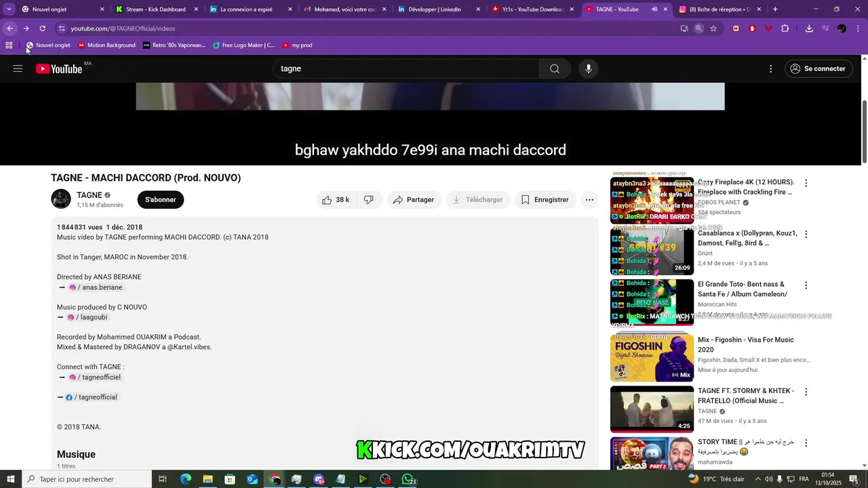Image resolution: width=868 pixels, height=488 pixels.
Task: Open the tab search dropdown arrow
Action: tap(9, 9)
